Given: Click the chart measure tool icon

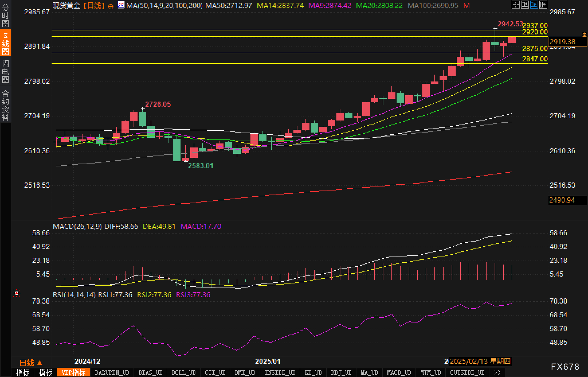Looking at the screenshot, I should 525,5.
